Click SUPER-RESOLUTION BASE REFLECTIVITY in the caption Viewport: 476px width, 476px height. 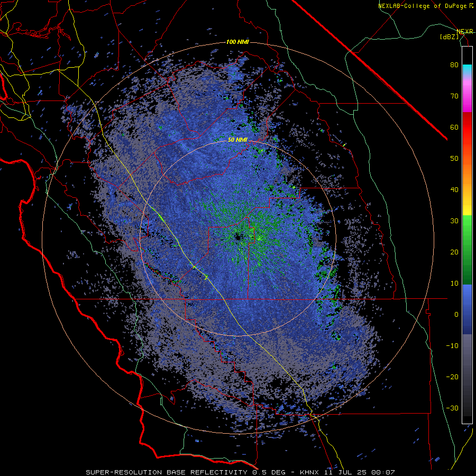(x=167, y=472)
